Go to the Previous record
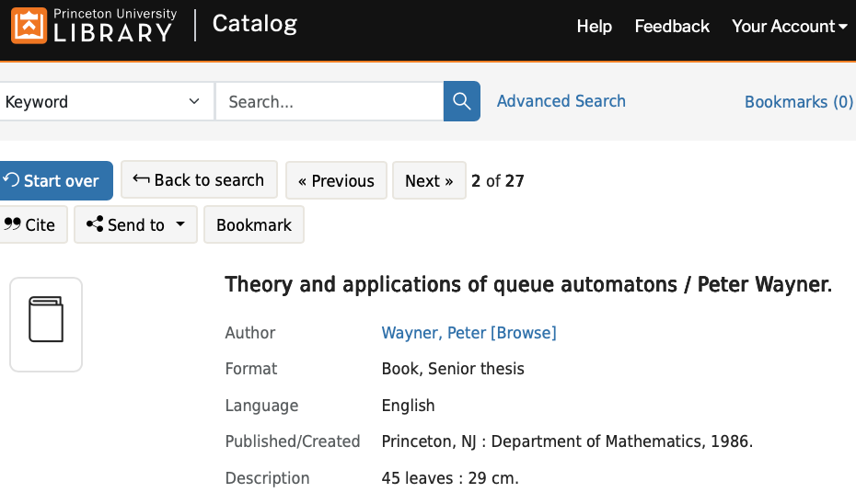 click(x=336, y=180)
